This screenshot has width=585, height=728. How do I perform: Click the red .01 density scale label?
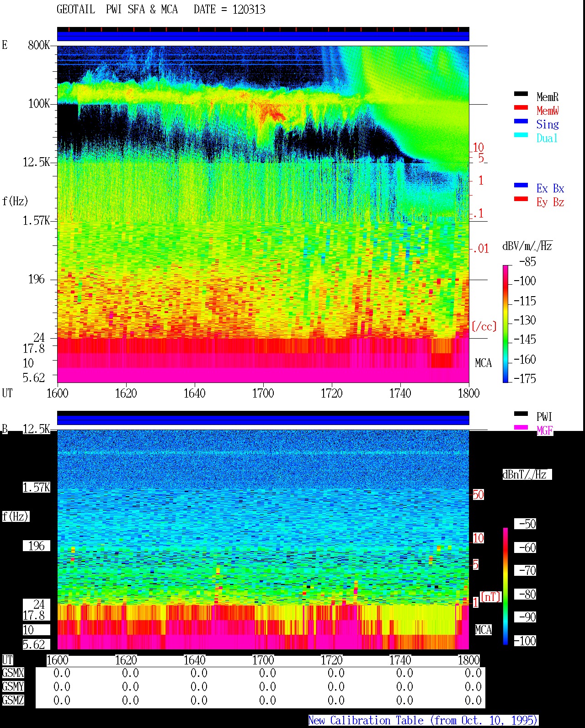[x=480, y=249]
